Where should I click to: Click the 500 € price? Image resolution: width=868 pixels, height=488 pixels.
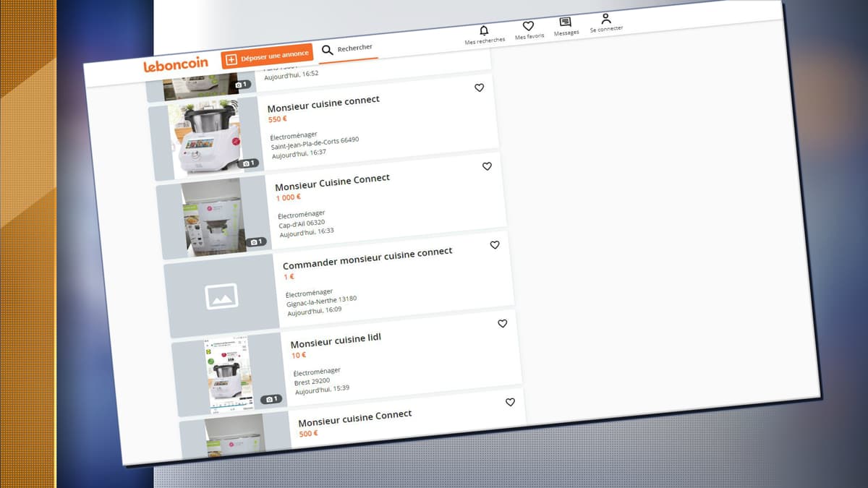click(308, 434)
